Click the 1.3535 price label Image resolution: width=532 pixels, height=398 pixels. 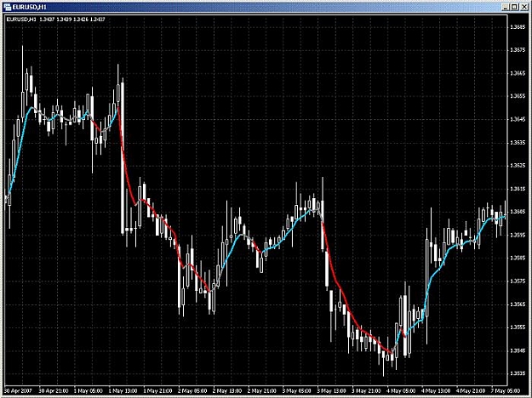click(518, 373)
